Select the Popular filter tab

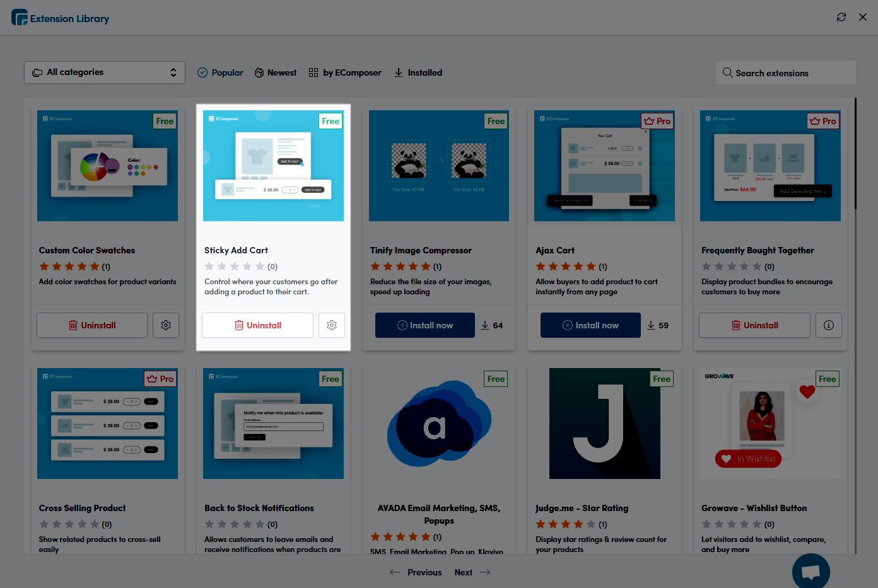point(220,72)
